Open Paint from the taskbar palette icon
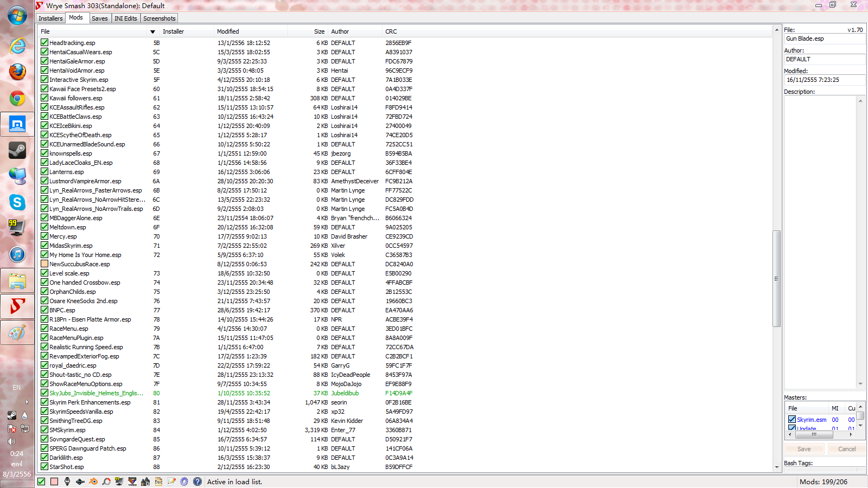 tap(17, 332)
